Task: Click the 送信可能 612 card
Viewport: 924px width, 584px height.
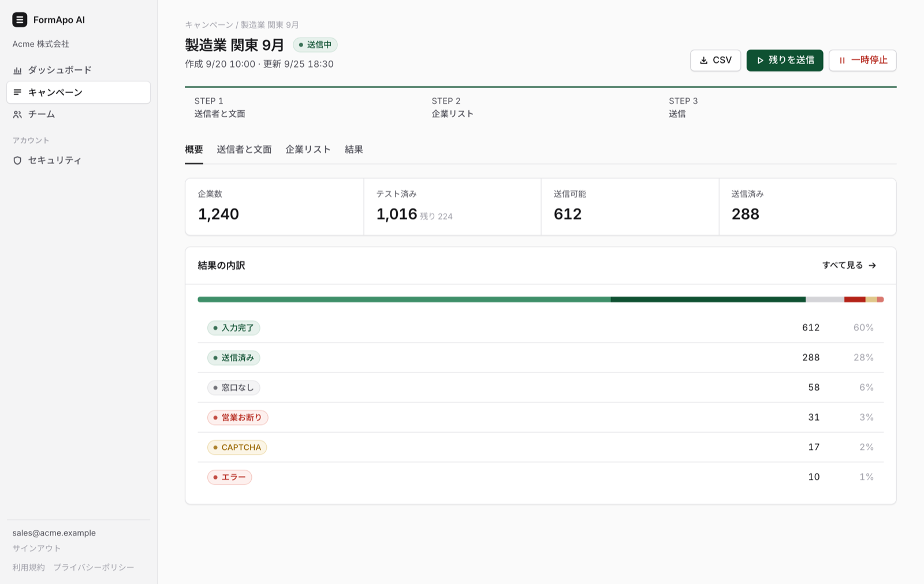Action: [630, 207]
